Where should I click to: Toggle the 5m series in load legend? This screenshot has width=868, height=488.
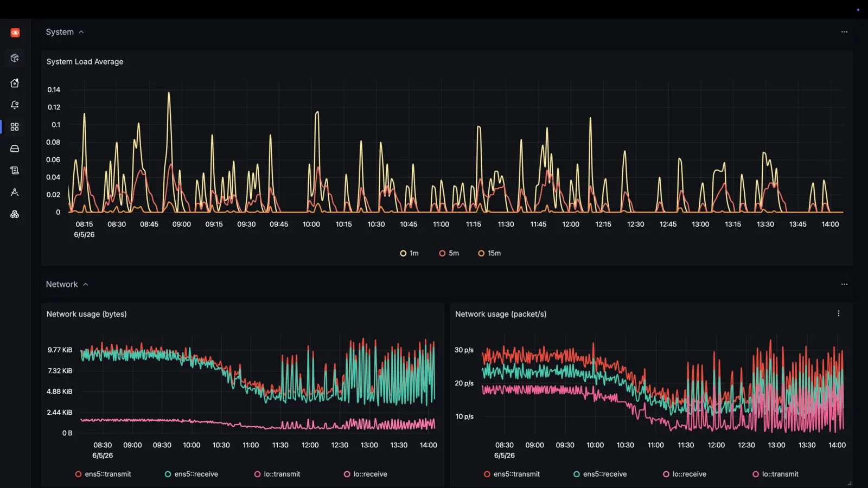(x=449, y=253)
